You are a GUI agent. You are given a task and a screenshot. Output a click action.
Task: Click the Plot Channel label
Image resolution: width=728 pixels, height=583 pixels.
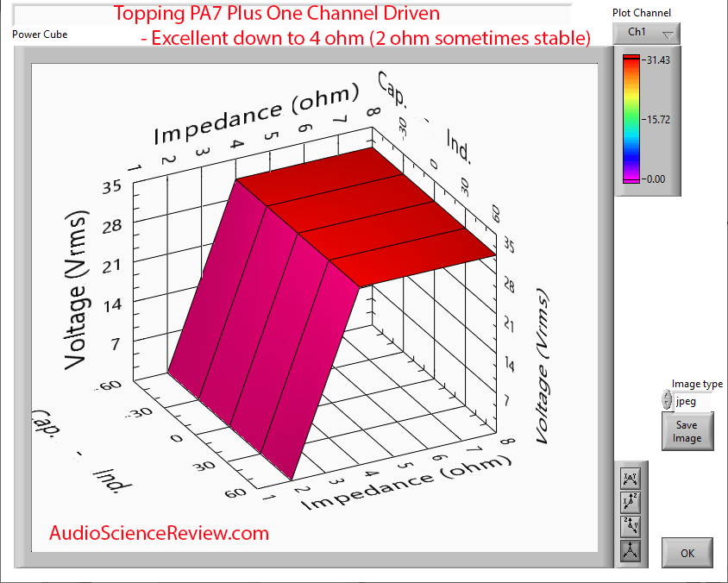[x=641, y=13]
